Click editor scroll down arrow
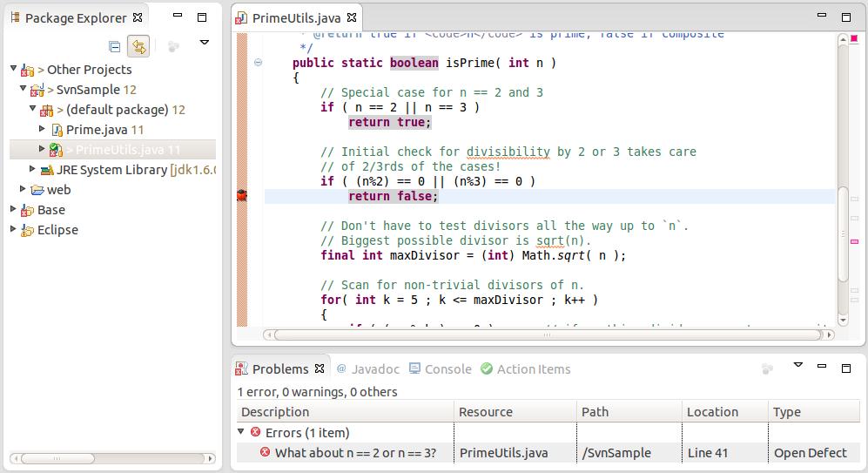The height and width of the screenshot is (473, 868). (x=843, y=320)
